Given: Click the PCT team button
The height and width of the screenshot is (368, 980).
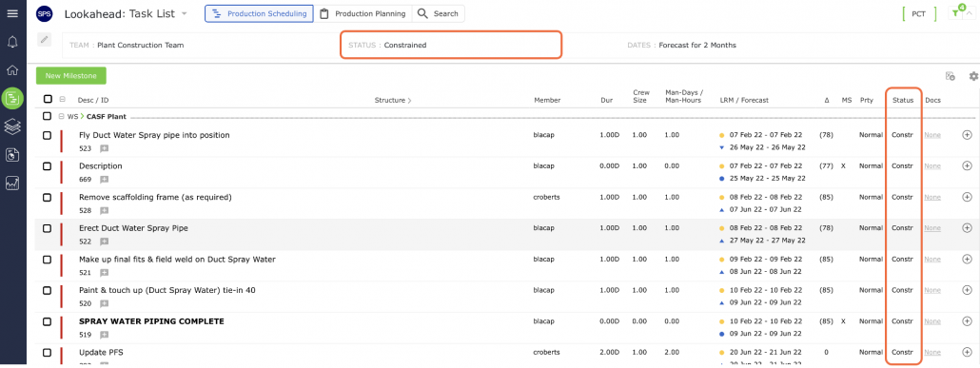Looking at the screenshot, I should pos(919,13).
